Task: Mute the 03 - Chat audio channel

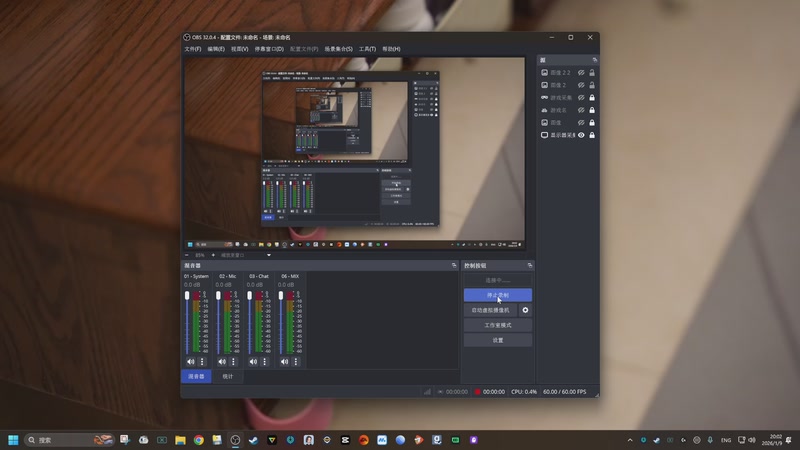Action: coord(253,362)
